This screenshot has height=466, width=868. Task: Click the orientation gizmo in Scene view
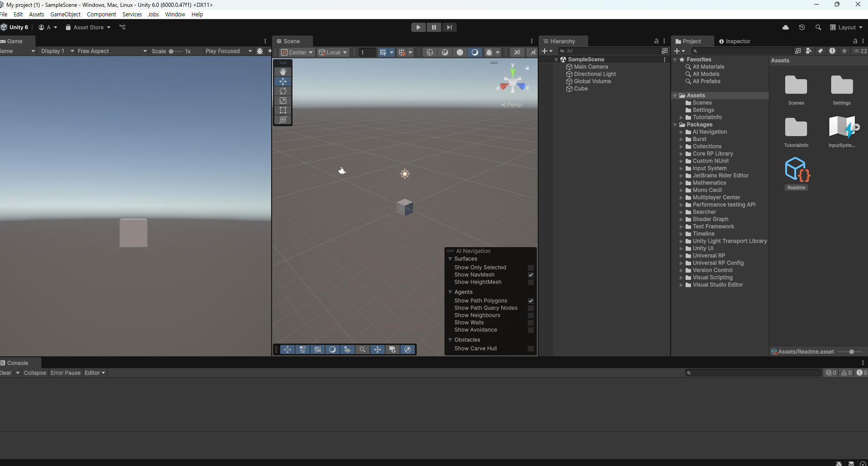click(513, 82)
